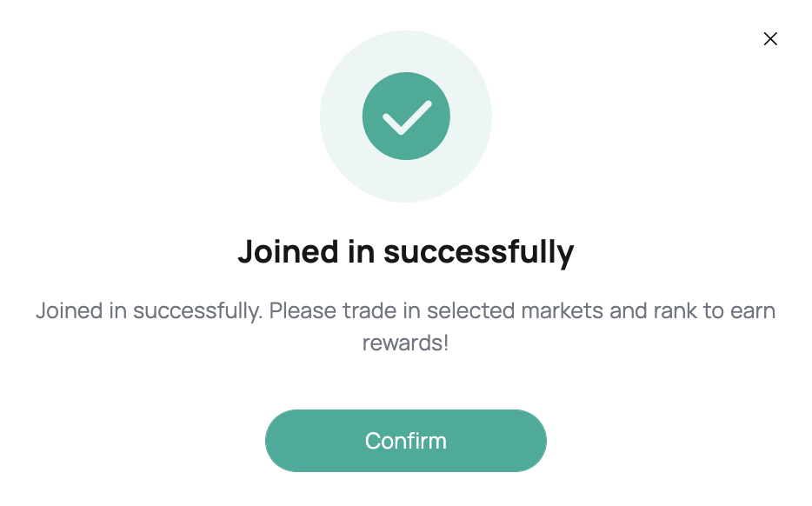Exit the joined-in modal using the cross icon
The width and height of the screenshot is (812, 506).
[x=770, y=39]
